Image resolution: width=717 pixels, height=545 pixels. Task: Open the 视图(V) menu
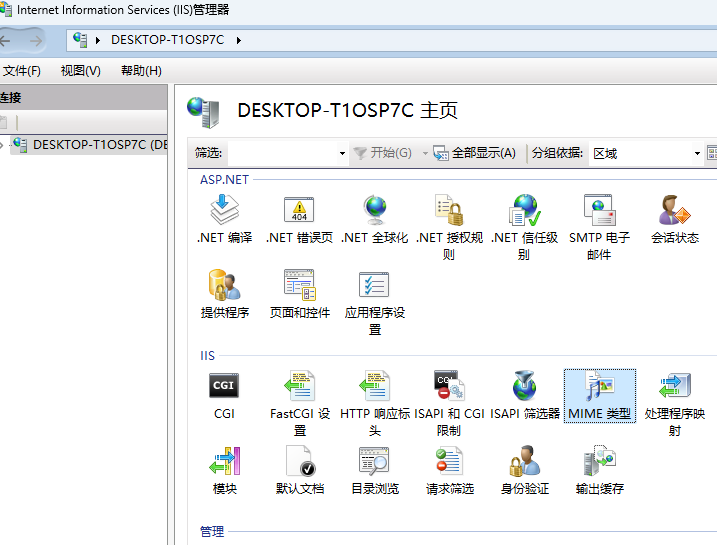click(x=80, y=71)
